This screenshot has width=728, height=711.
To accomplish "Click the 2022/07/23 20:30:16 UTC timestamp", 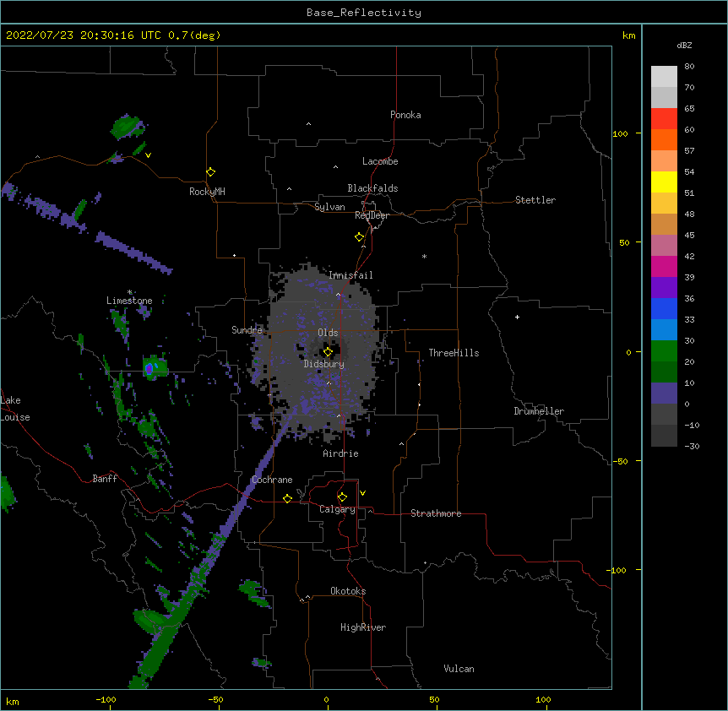I will click(83, 35).
